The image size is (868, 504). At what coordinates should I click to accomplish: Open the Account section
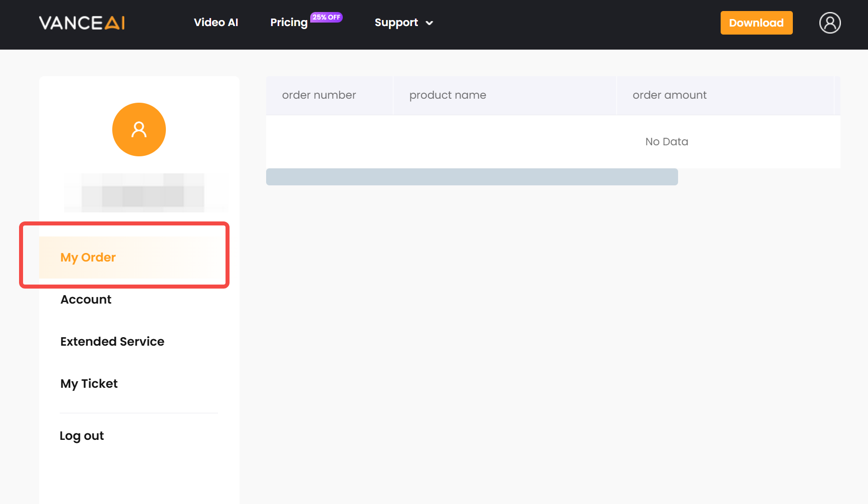pos(86,300)
